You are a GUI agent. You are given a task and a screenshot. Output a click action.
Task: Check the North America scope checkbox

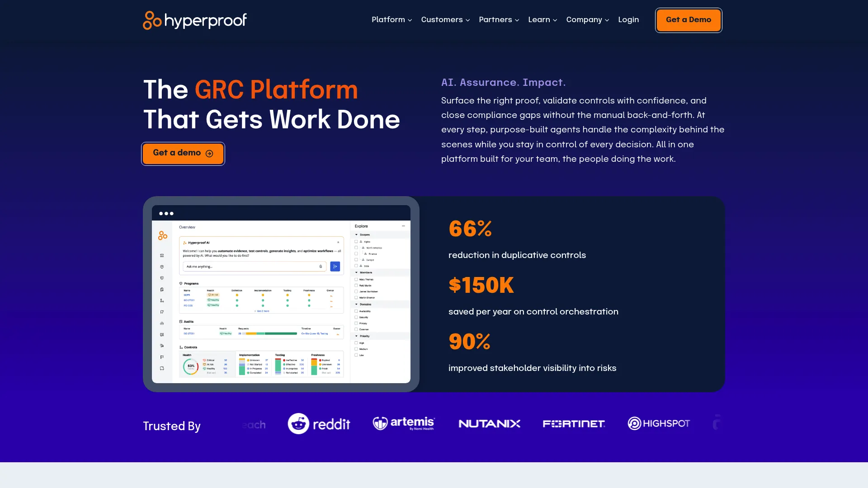click(x=356, y=248)
